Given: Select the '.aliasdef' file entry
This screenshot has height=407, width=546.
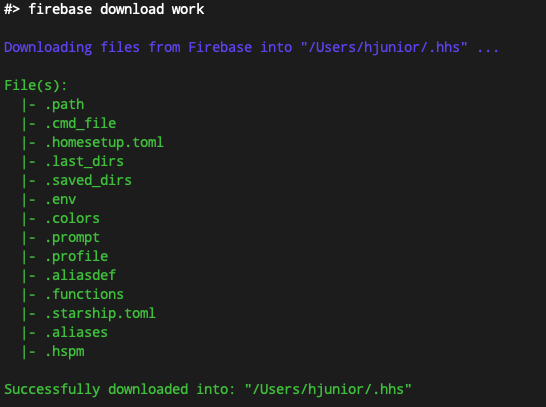Looking at the screenshot, I should (80, 275).
